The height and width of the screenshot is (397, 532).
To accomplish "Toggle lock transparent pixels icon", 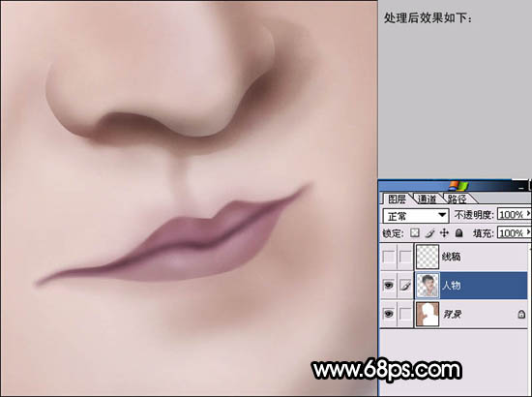I will [414, 233].
